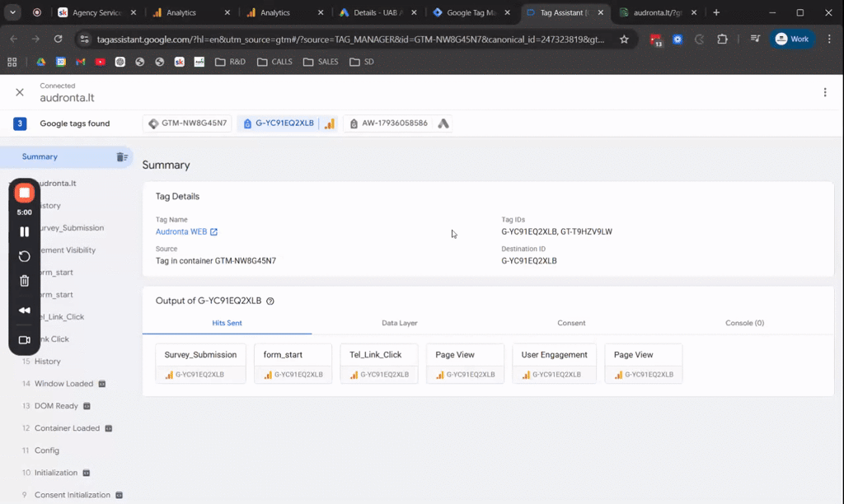
Task: Open the site information icon in address bar
Action: (x=84, y=40)
